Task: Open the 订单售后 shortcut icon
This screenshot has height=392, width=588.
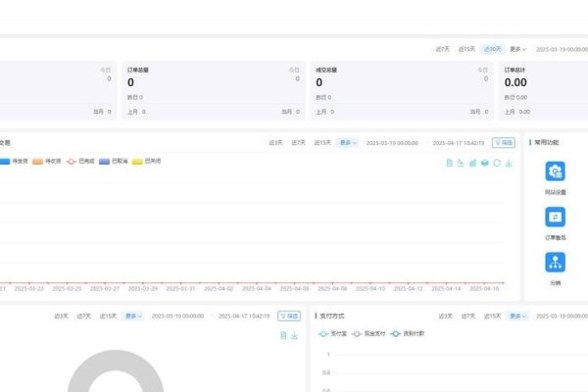Action: point(555,217)
